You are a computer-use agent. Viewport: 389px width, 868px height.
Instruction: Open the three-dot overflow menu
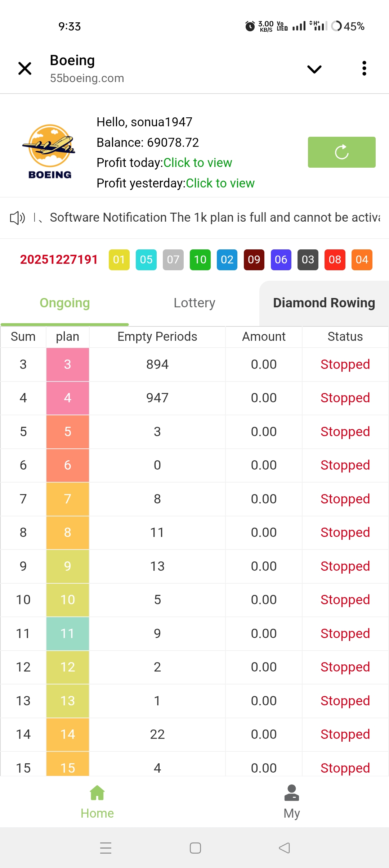click(364, 68)
